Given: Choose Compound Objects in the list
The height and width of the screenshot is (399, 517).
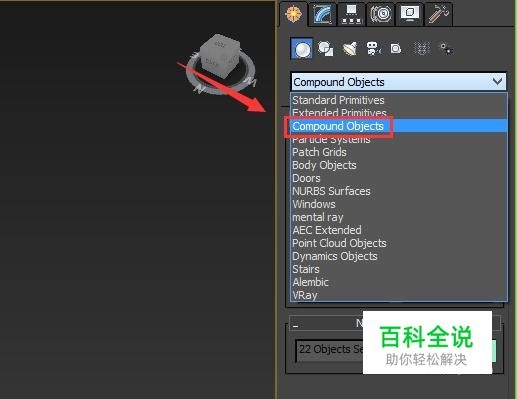Looking at the screenshot, I should pyautogui.click(x=399, y=126).
